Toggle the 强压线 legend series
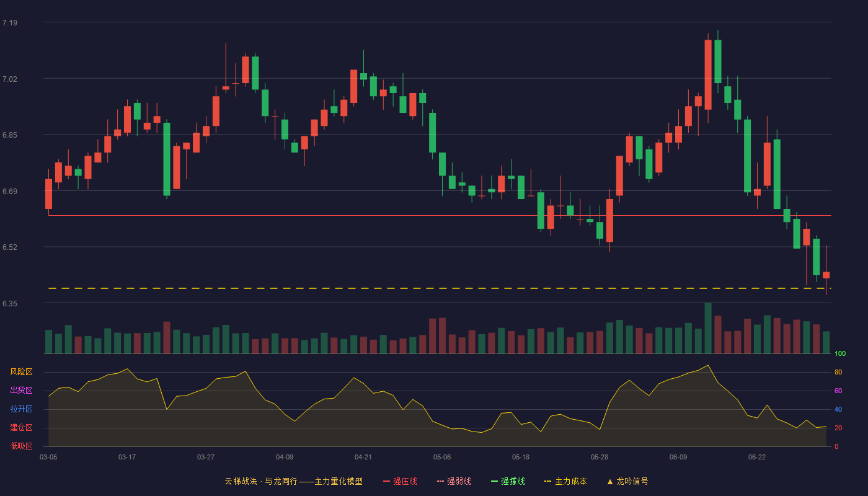The image size is (868, 496). 400,481
